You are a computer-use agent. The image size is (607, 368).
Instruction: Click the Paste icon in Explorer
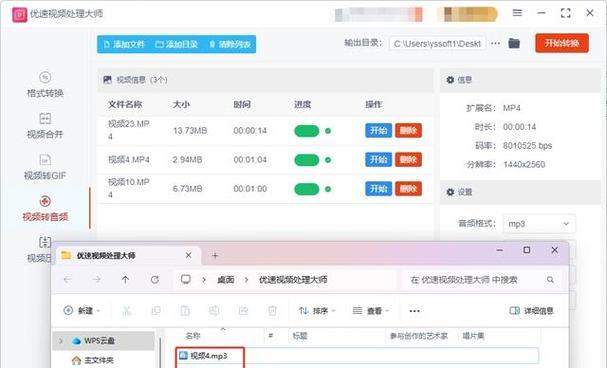pyautogui.click(x=185, y=311)
